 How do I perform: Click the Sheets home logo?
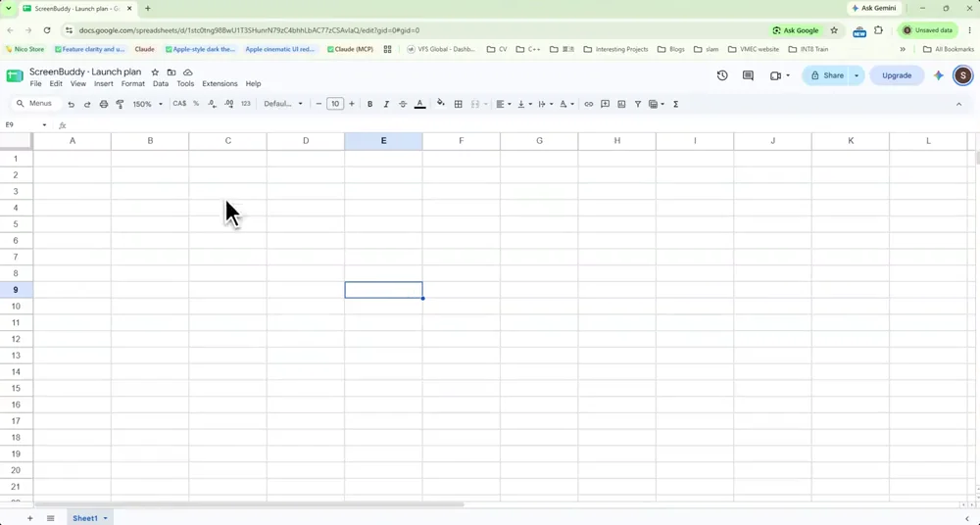[15, 76]
